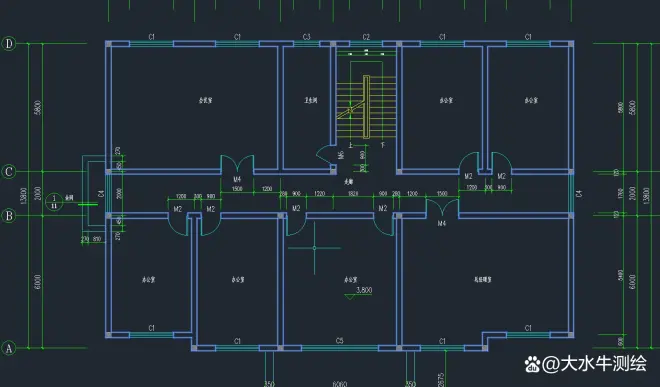The height and width of the screenshot is (387, 660).
Task: Click the 3.800 elevation text
Action: (364, 290)
